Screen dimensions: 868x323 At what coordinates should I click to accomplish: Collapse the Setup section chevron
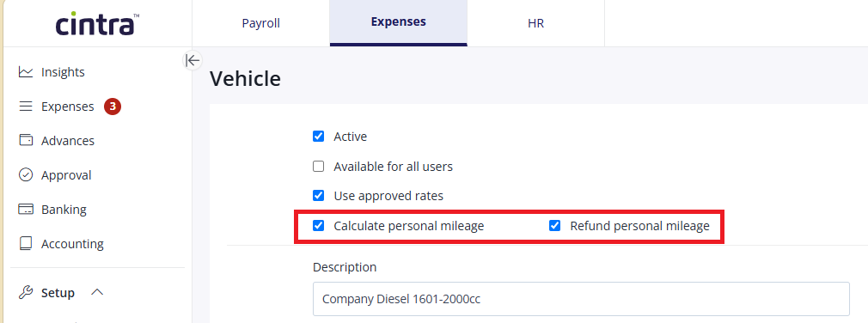pos(97,292)
